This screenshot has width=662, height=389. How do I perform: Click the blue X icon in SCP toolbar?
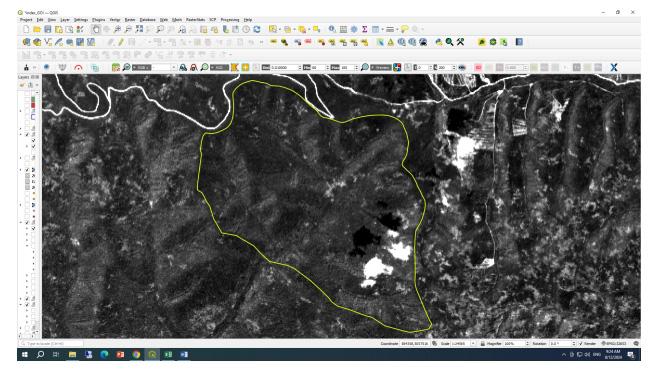click(x=614, y=67)
